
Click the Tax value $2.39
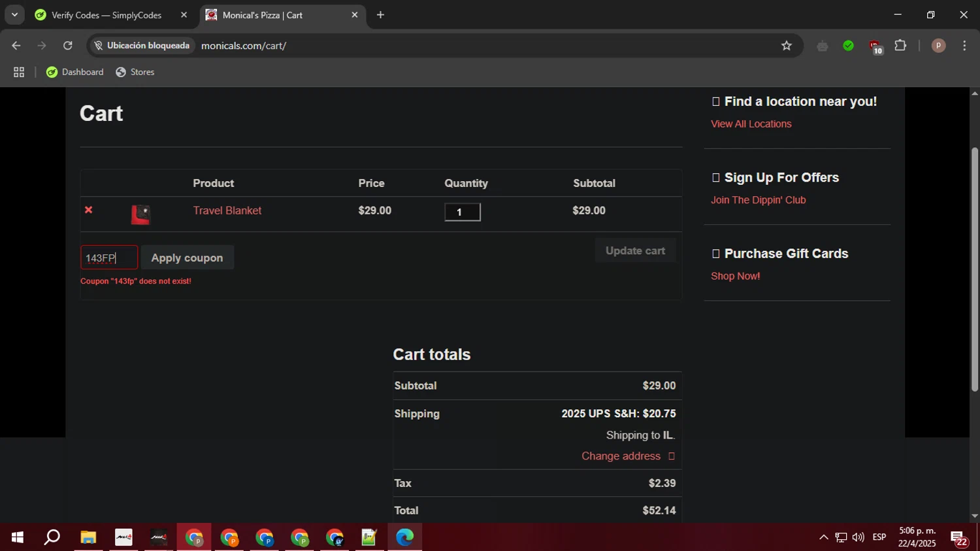click(662, 483)
